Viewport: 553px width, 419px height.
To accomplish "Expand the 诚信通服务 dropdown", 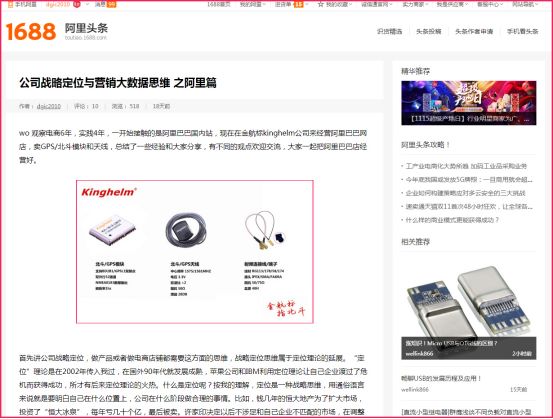I will pyautogui.click(x=376, y=5).
